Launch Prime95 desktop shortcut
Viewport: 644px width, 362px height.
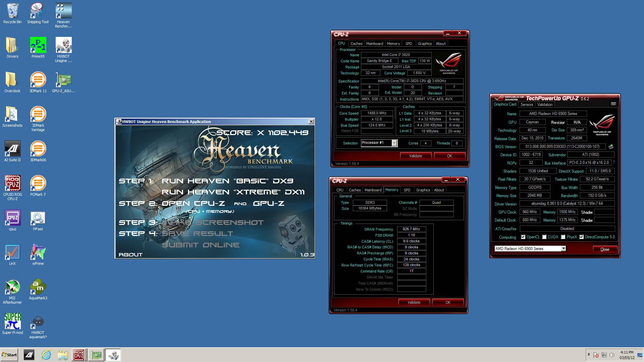click(38, 48)
